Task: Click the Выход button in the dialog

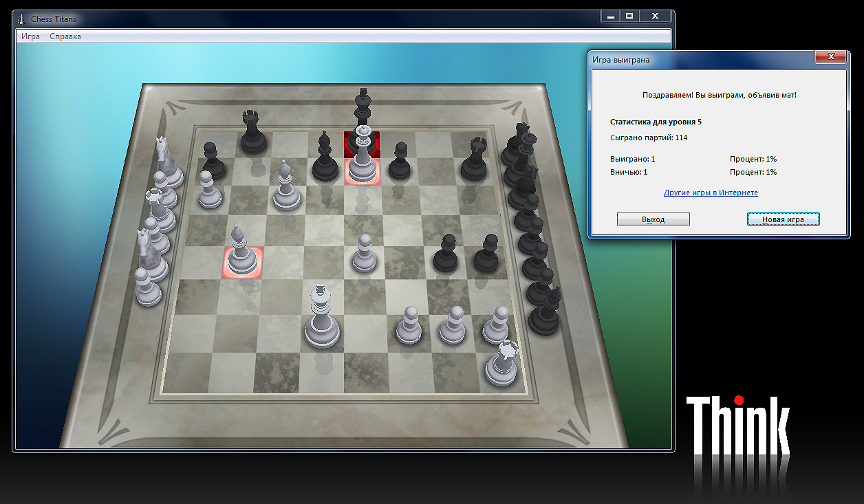Action: [653, 219]
